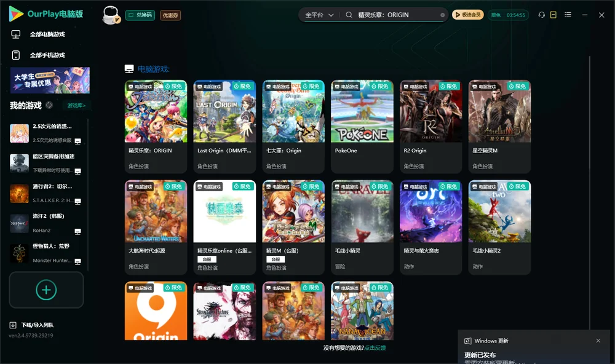Image resolution: width=615 pixels, height=364 pixels.
Task: Select the 精灵与萤火意志 game card
Action: 431,227
